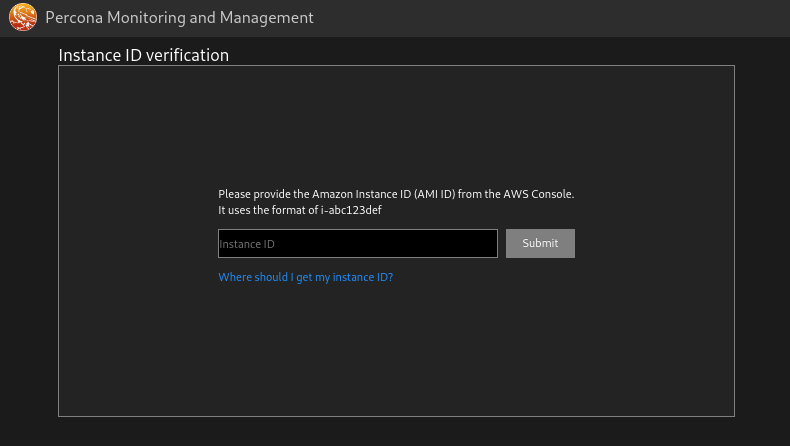Click the word 'Percona' in the header
The height and width of the screenshot is (446, 790).
[73, 18]
